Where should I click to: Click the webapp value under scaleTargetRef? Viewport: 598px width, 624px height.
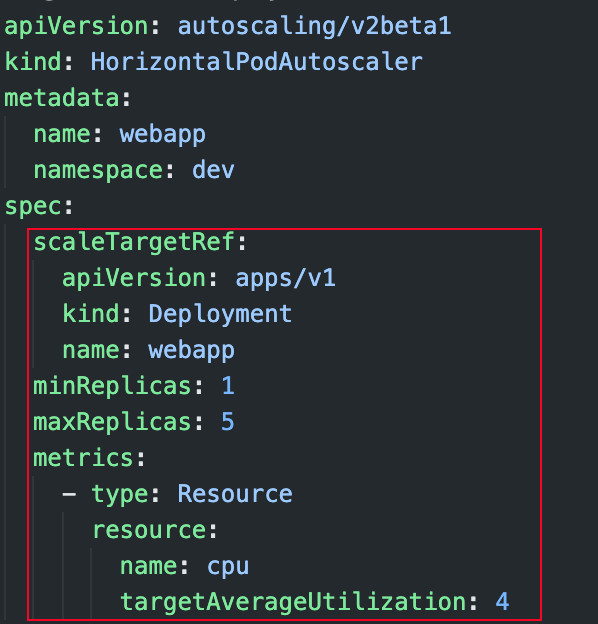(192, 351)
